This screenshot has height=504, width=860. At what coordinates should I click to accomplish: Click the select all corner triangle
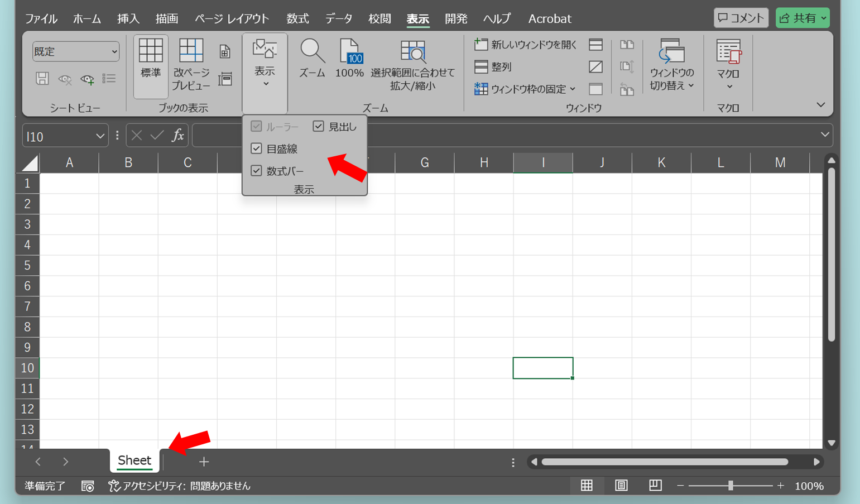pyautogui.click(x=29, y=163)
